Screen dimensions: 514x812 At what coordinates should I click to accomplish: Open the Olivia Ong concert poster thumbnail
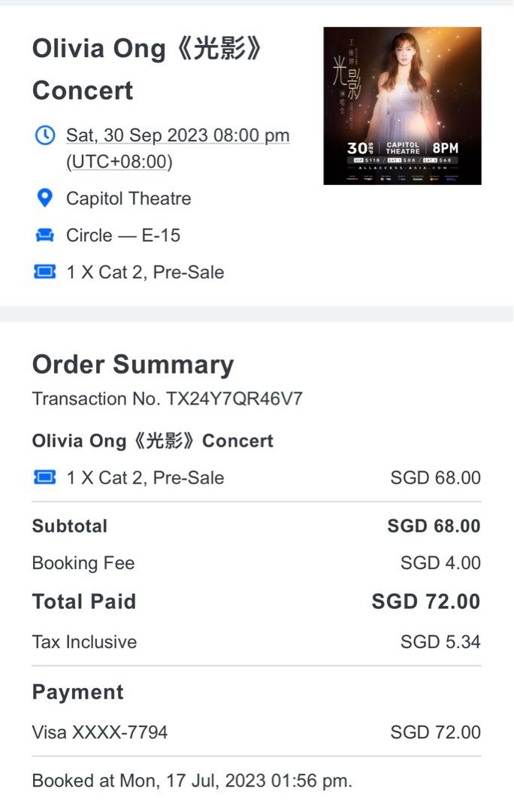click(x=402, y=106)
